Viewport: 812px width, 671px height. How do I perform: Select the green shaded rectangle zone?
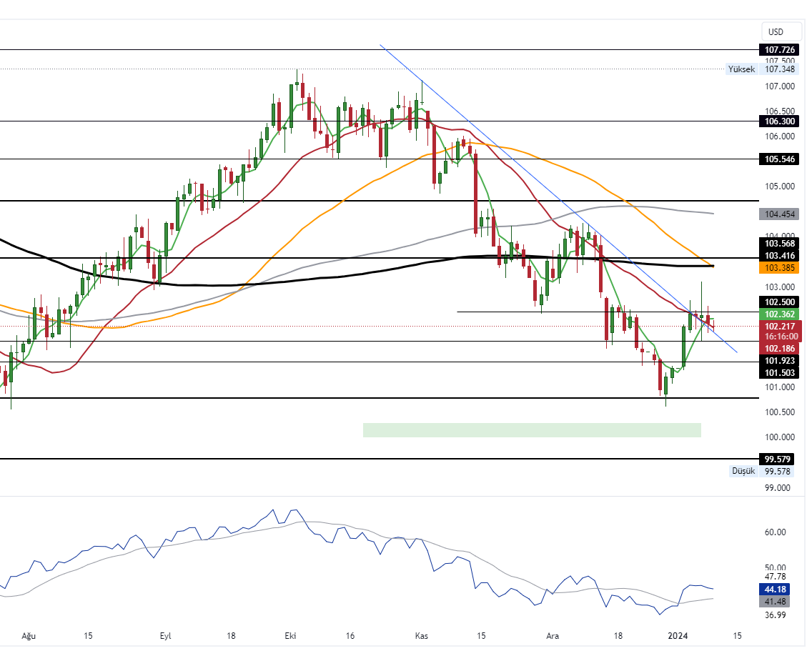pos(532,429)
